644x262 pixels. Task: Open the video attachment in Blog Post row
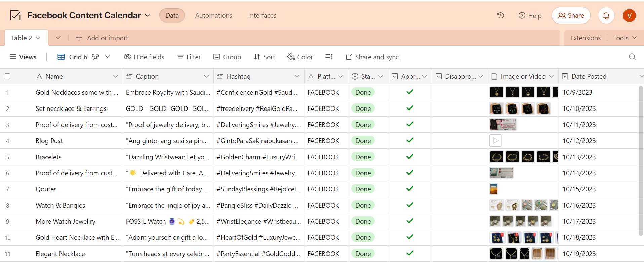496,141
